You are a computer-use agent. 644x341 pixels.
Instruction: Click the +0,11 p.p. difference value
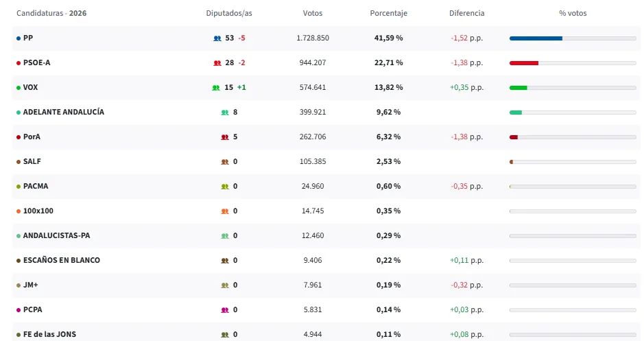pos(466,260)
